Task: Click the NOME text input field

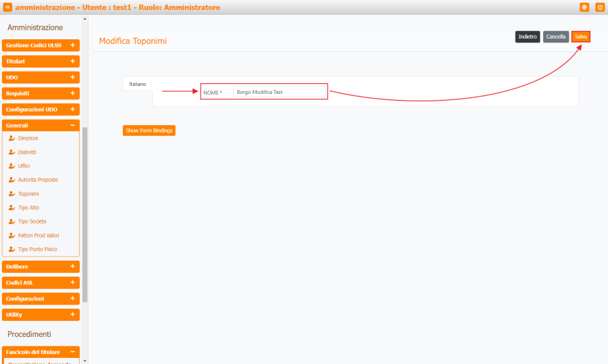Action: click(x=280, y=92)
